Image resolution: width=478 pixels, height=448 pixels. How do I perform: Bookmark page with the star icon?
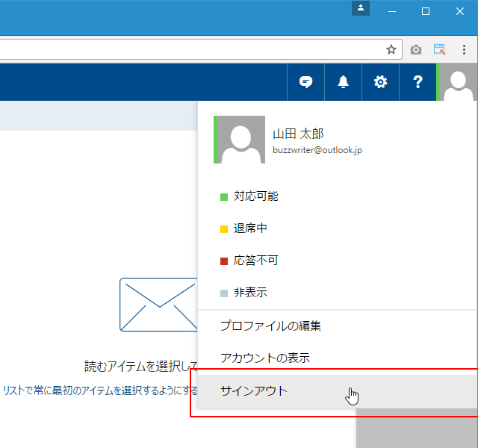[391, 49]
